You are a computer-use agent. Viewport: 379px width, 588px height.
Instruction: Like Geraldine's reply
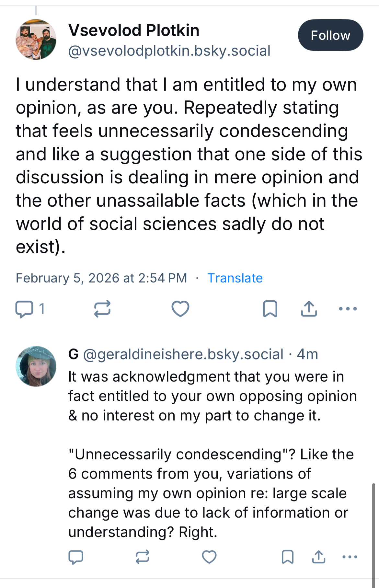point(209,557)
